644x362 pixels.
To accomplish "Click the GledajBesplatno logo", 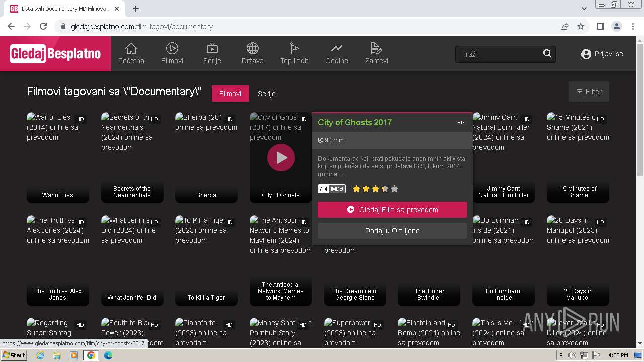I will (55, 54).
